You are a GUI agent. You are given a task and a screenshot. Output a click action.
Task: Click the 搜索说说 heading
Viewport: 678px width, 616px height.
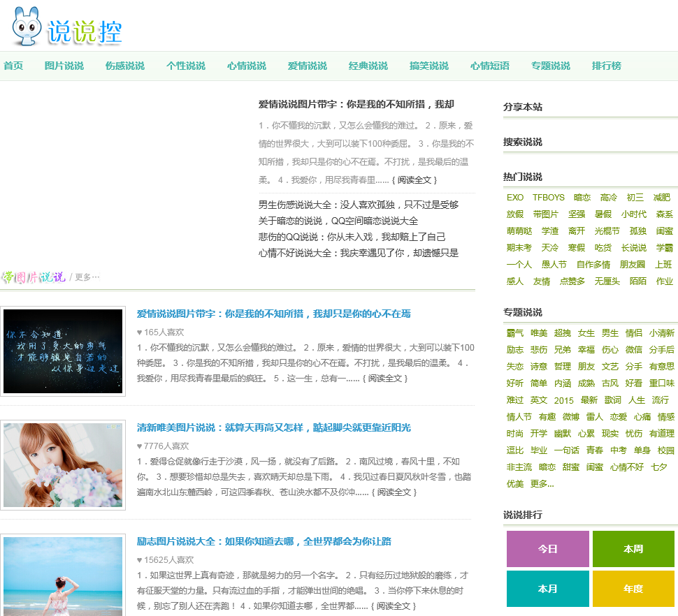[x=522, y=142]
